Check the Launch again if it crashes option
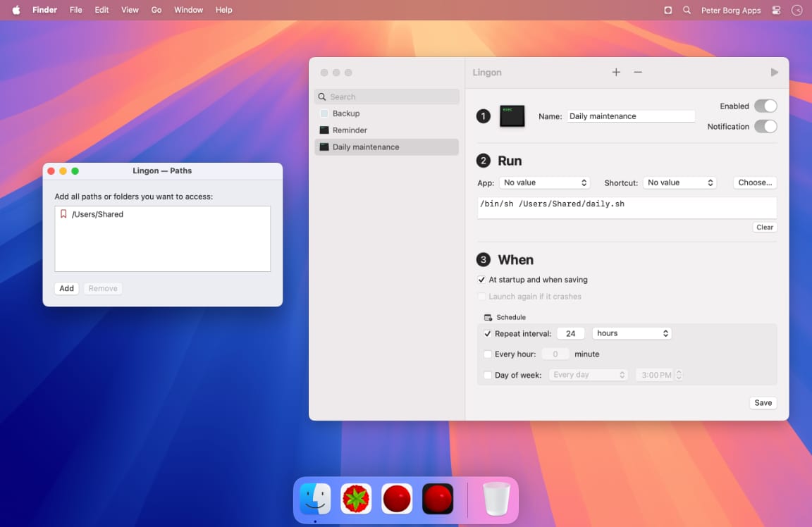Viewport: 812px width, 527px height. click(x=482, y=297)
